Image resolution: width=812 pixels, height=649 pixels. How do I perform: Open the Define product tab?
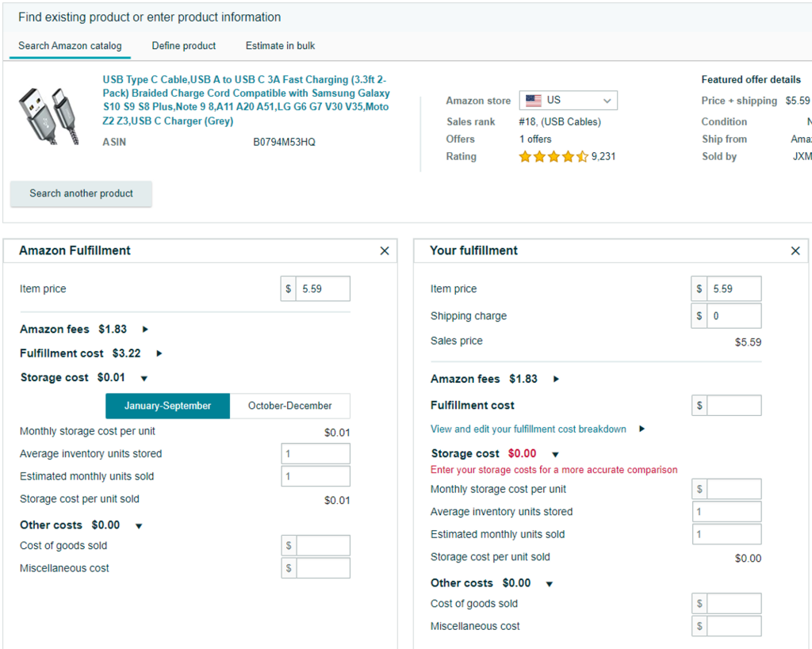184,45
